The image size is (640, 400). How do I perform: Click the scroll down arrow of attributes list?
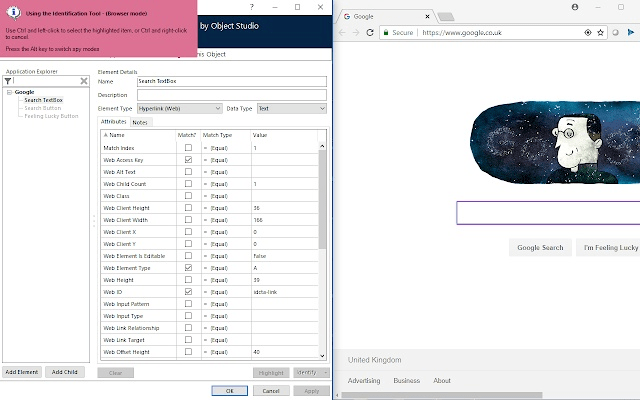(322, 356)
